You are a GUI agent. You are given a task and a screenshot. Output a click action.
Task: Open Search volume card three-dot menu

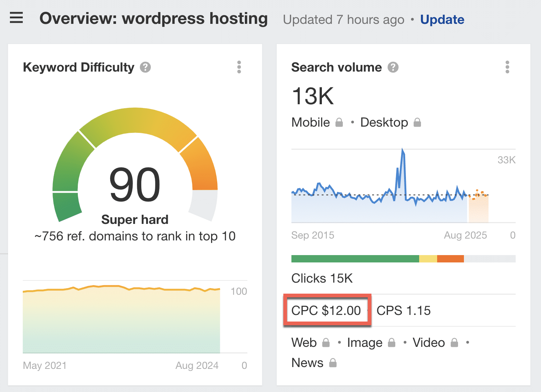click(x=507, y=67)
